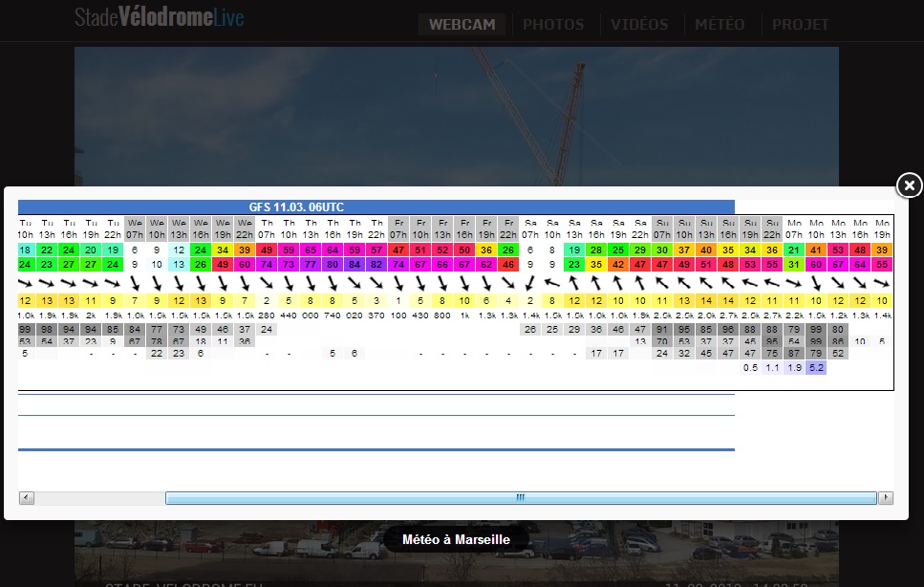Click the scrollbar right arrow button

[x=886, y=498]
